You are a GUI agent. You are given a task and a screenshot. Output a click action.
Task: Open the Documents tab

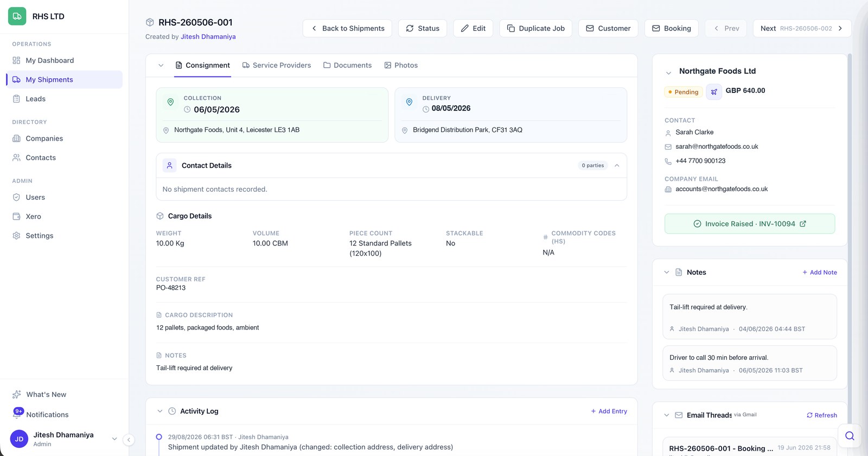(348, 66)
